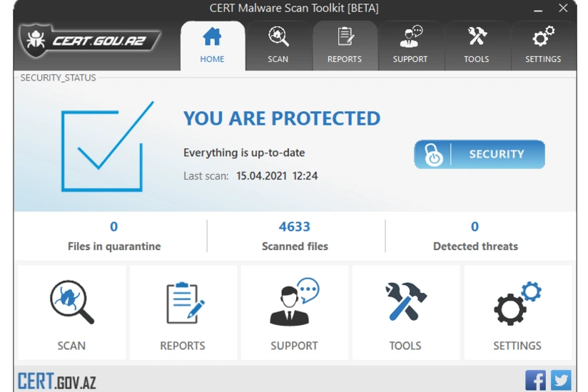Open the Twitter bird icon

coord(561,381)
